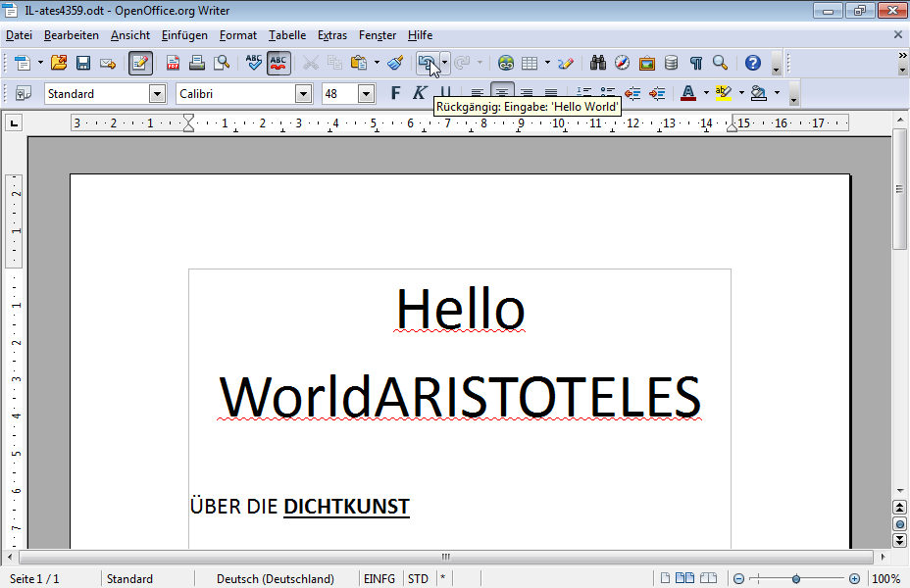
Task: Apply yellow highlighting color
Action: pyautogui.click(x=723, y=93)
